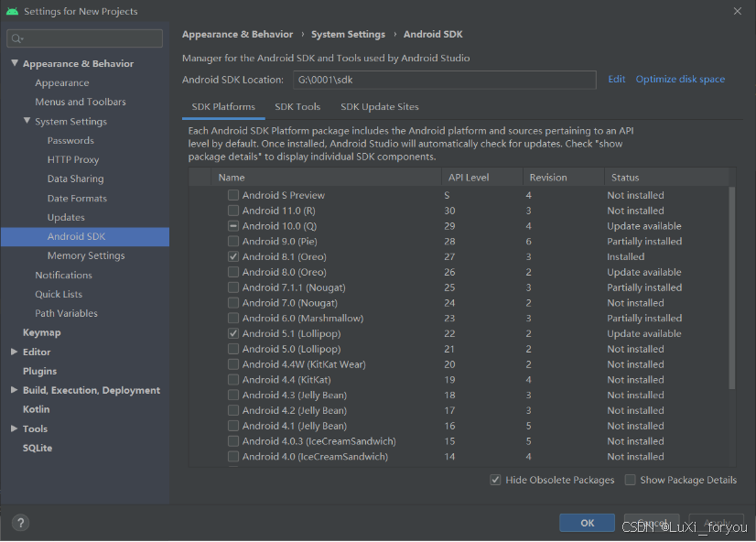Expand the Build, Execution, Deployment node

click(15, 390)
